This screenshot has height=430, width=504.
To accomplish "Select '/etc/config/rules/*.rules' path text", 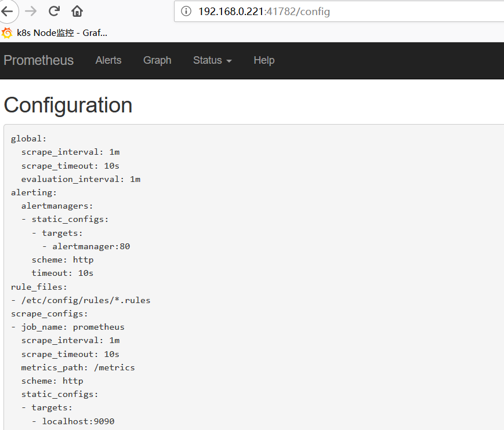I will point(86,300).
